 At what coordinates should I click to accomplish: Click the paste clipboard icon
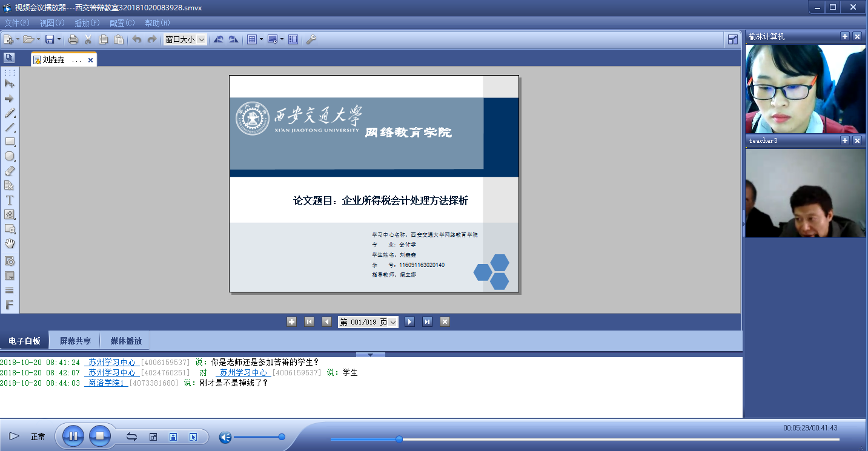119,39
